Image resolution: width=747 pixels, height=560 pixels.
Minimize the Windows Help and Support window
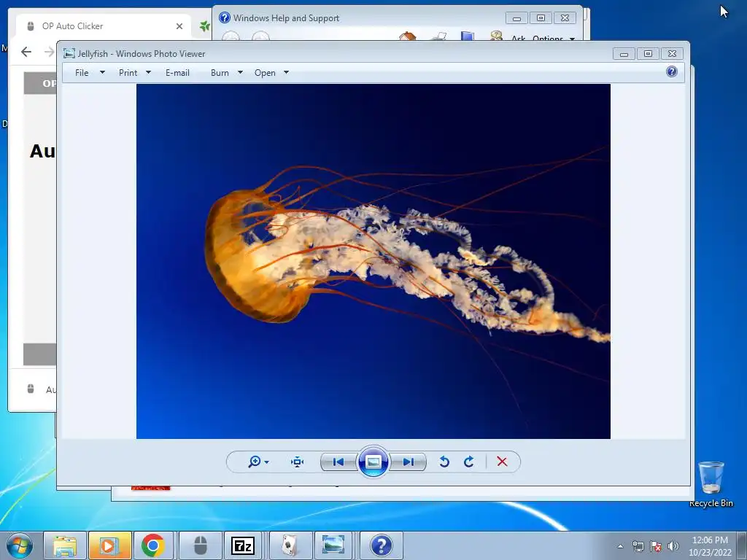516,18
